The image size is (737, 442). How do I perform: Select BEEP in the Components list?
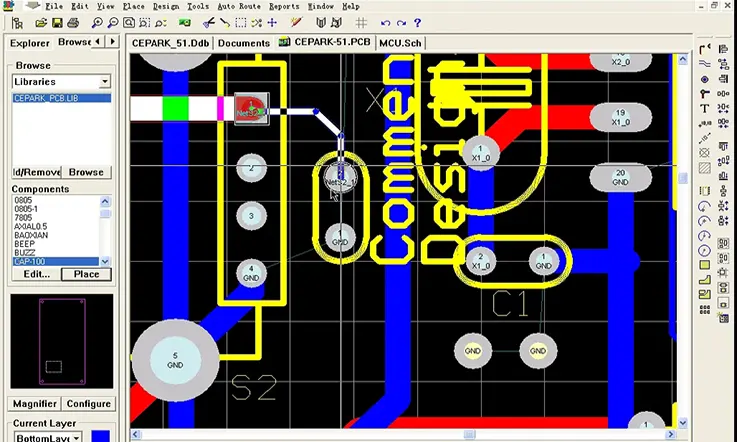[24, 243]
